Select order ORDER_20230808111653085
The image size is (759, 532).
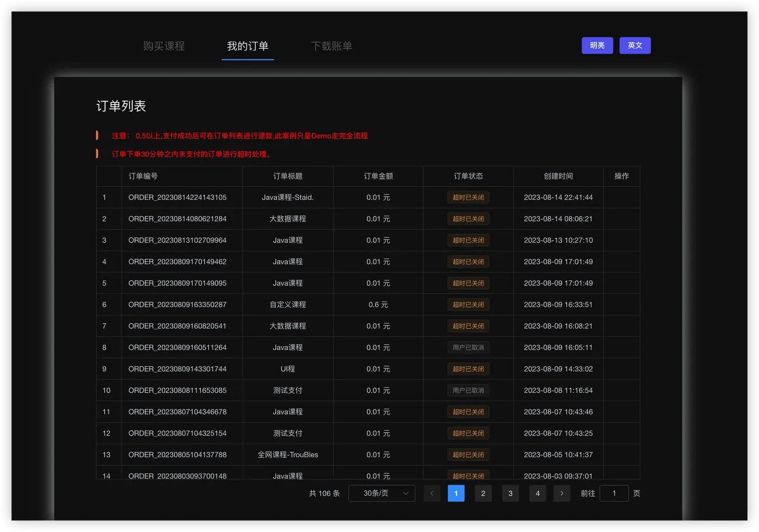pos(177,390)
